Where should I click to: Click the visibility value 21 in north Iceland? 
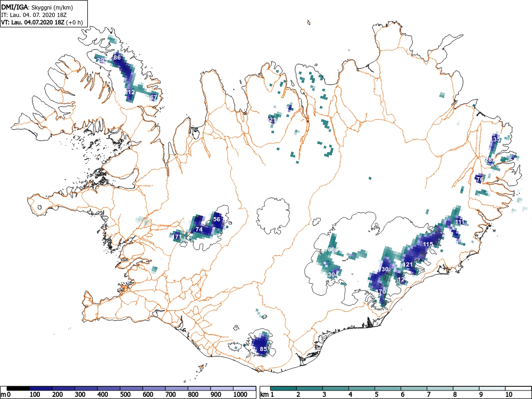click(272, 120)
